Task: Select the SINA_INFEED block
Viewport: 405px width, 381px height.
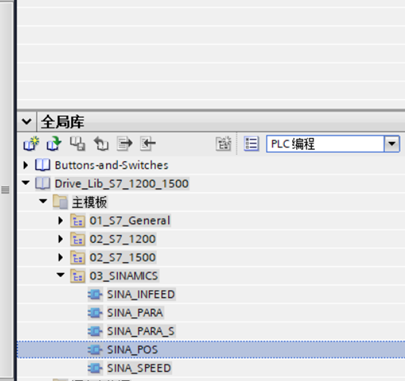Action: click(x=141, y=294)
